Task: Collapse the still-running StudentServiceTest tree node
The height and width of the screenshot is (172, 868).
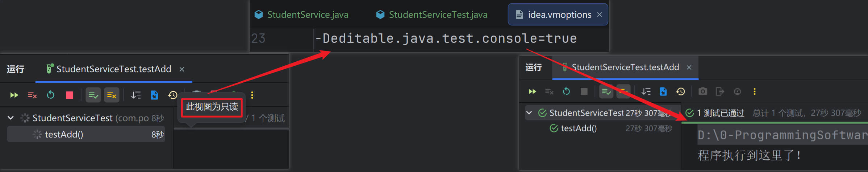Action: coord(11,118)
